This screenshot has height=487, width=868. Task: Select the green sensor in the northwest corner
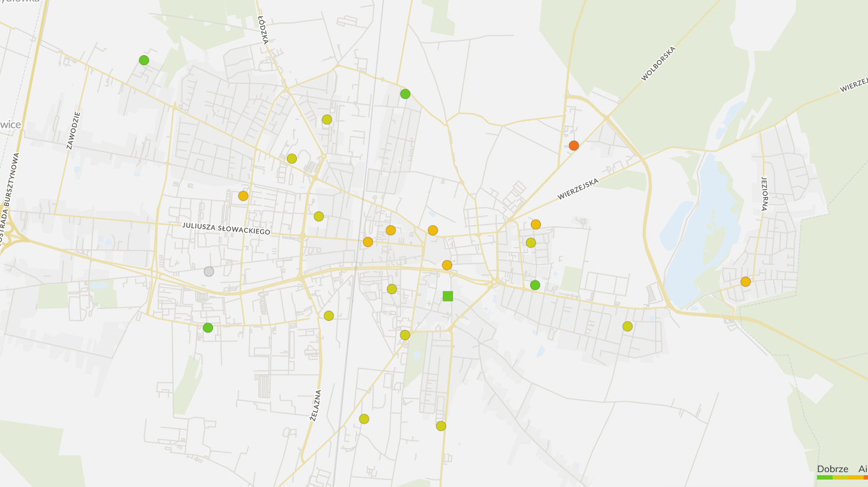click(144, 60)
